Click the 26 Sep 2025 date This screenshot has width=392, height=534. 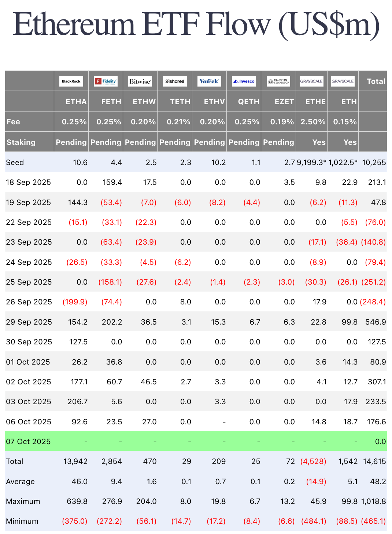point(29,302)
